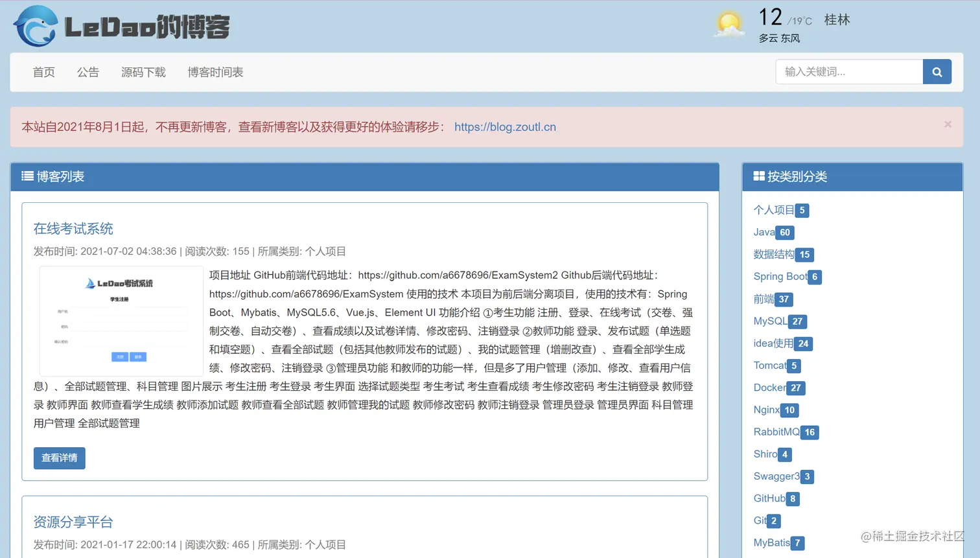The image size is (980, 558).
Task: Select the Nginx category
Action: click(x=767, y=410)
